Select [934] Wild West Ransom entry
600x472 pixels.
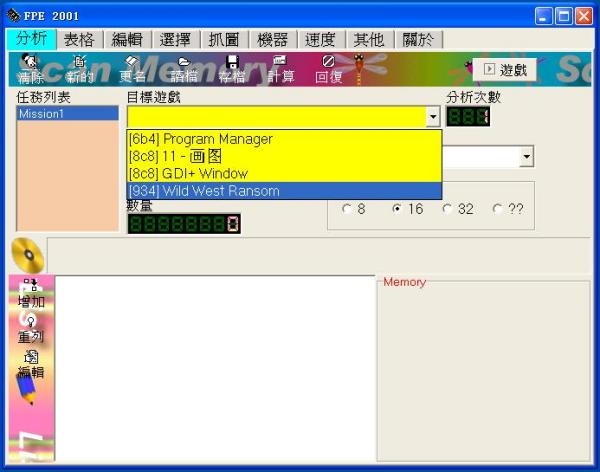pyautogui.click(x=284, y=191)
